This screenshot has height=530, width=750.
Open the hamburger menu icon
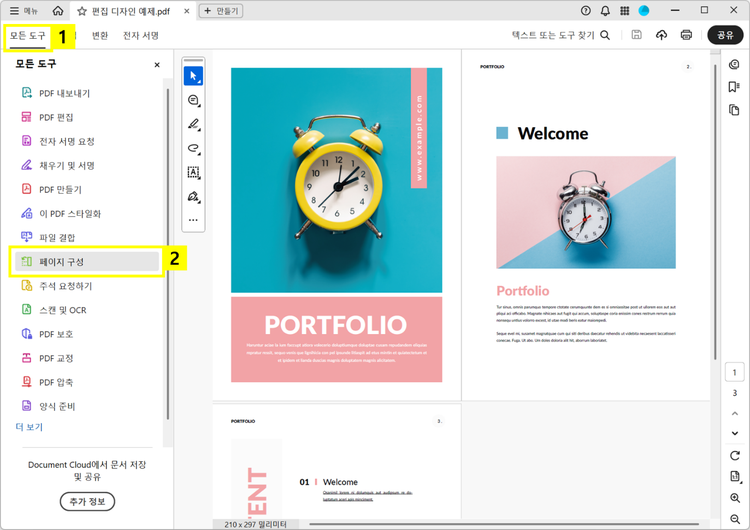click(x=14, y=11)
